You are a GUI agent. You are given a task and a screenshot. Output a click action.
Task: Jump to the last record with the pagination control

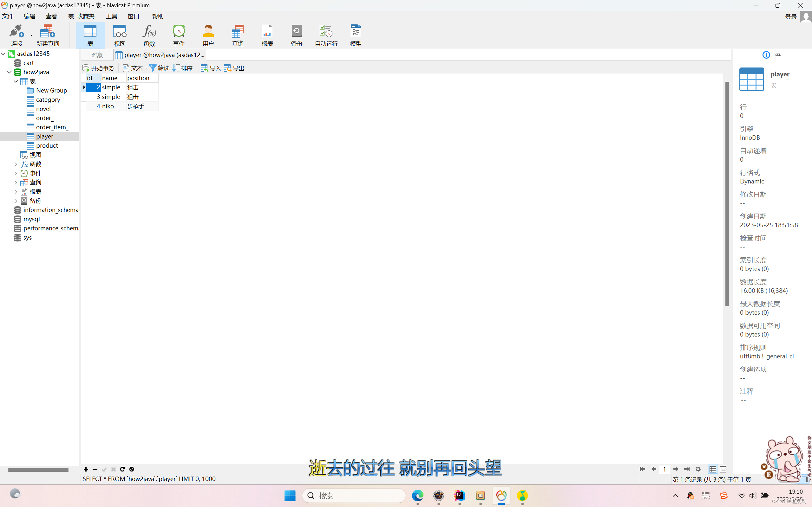(x=686, y=469)
